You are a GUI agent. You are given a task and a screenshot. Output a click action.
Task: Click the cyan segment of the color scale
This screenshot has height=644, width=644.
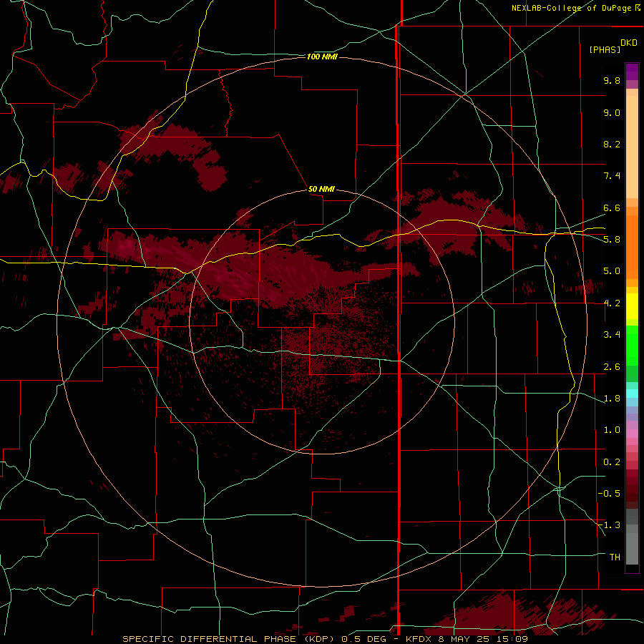(632, 394)
